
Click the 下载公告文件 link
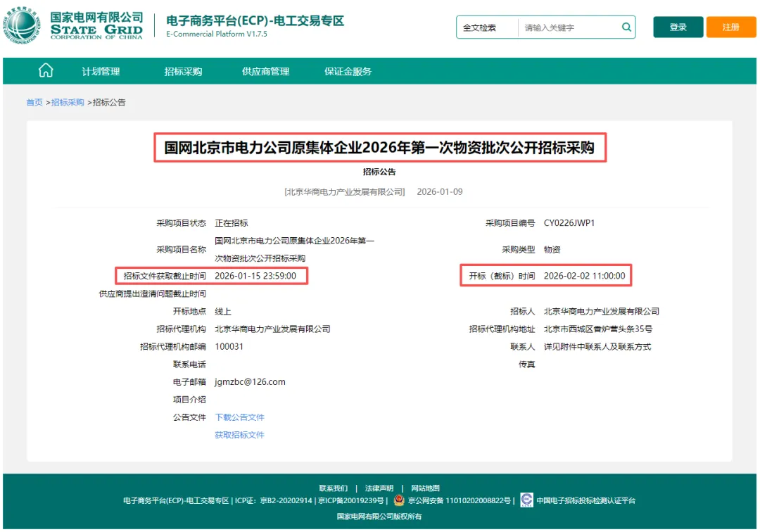pyautogui.click(x=239, y=417)
